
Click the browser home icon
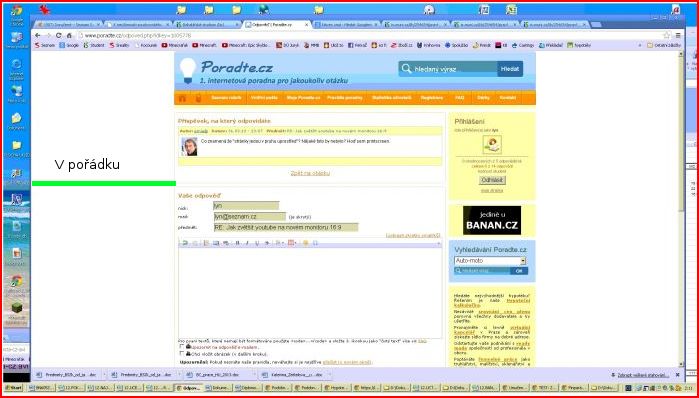(x=69, y=35)
